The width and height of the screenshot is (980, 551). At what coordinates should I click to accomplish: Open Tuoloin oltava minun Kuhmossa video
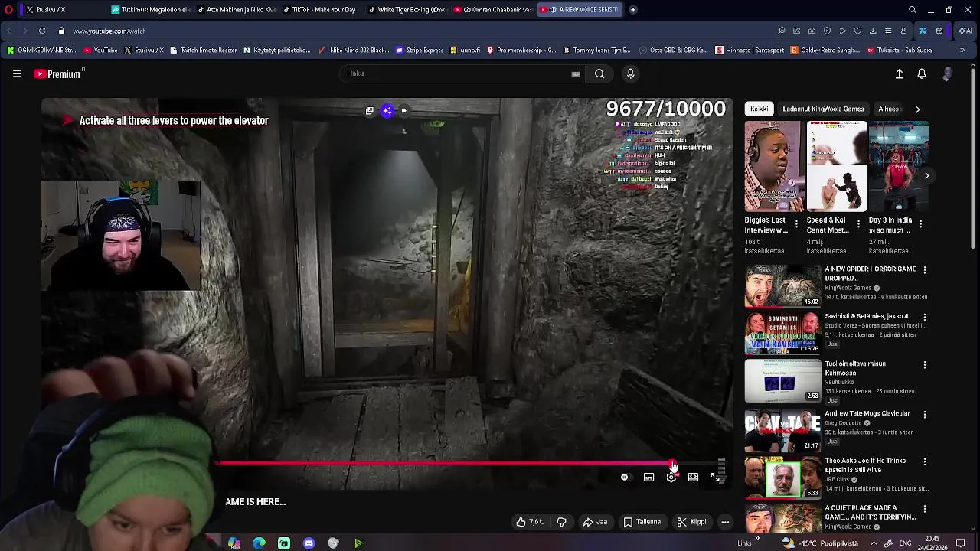point(782,380)
